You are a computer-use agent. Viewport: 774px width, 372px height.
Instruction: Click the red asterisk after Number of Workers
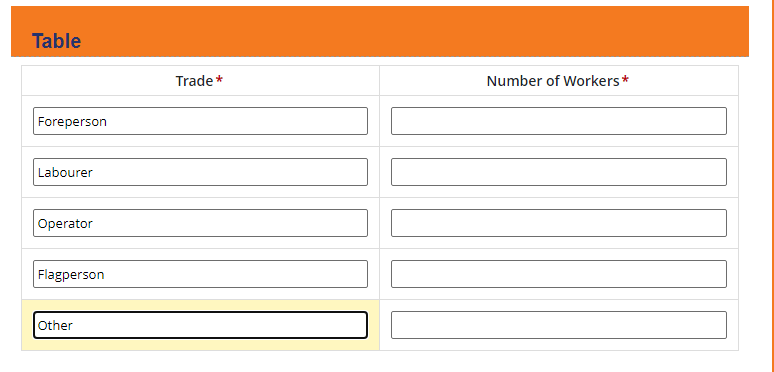click(625, 80)
